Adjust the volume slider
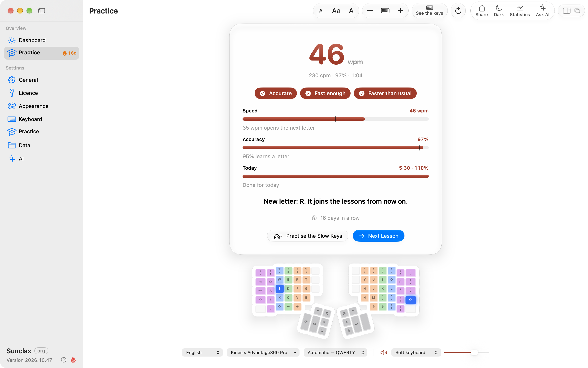 [x=467, y=352]
